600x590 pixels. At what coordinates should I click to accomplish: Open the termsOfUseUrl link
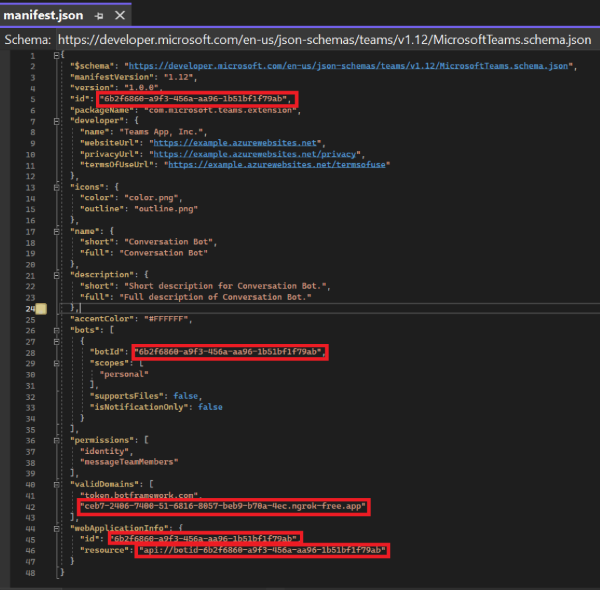pyautogui.click(x=277, y=165)
